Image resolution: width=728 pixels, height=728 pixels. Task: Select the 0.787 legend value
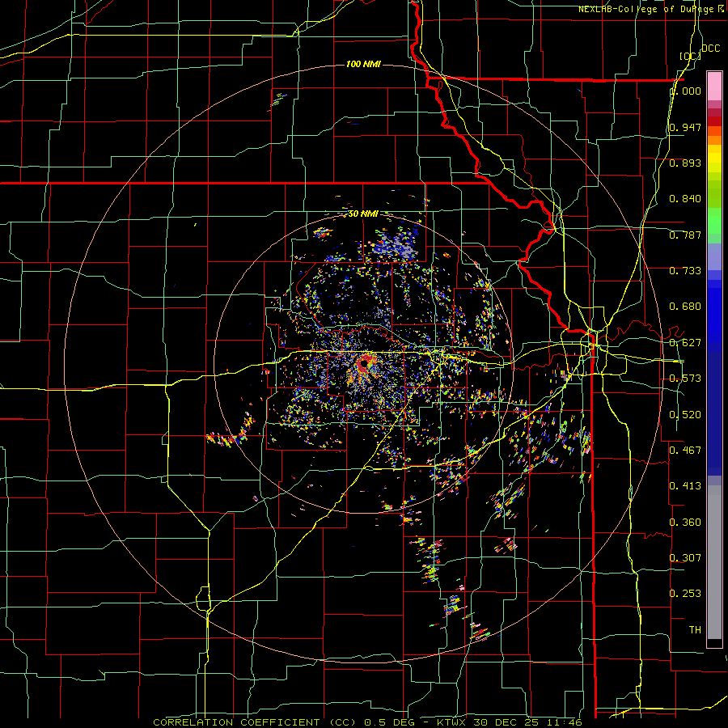click(685, 235)
